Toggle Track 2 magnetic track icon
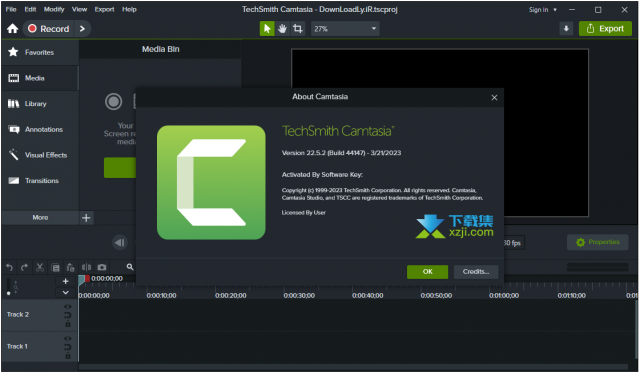The height and width of the screenshot is (373, 640). (68, 315)
